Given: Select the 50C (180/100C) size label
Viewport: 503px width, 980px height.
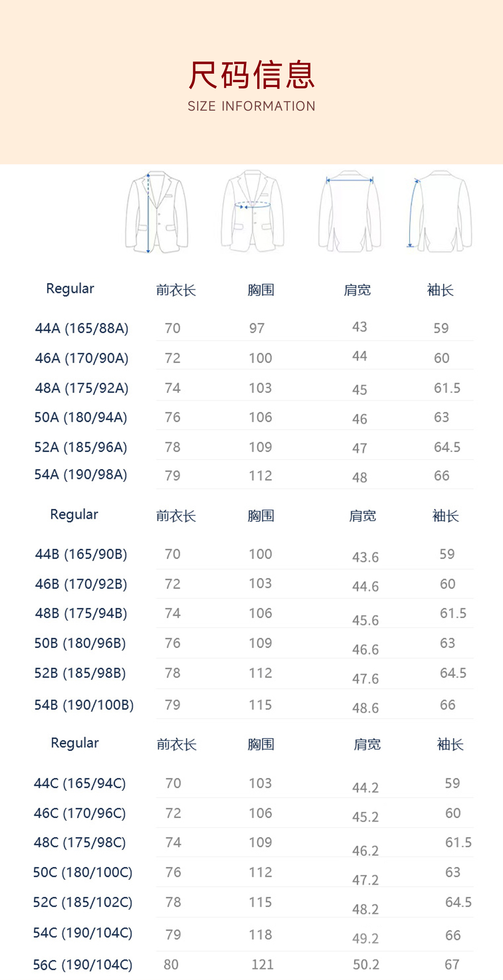Looking at the screenshot, I should coord(82,872).
